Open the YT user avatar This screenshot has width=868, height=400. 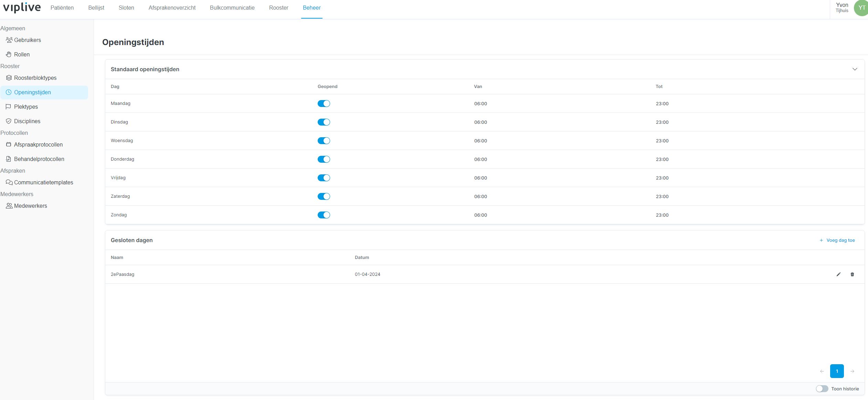(x=861, y=8)
